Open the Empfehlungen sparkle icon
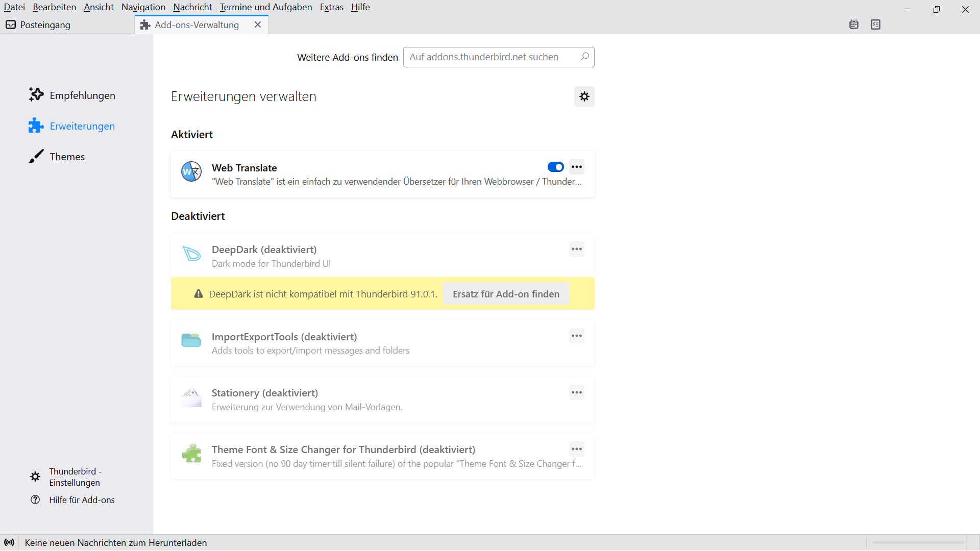980x551 pixels. 36,94
